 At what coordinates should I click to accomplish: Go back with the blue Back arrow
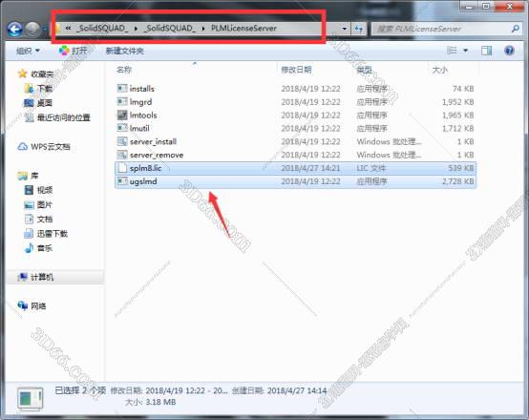(15, 30)
